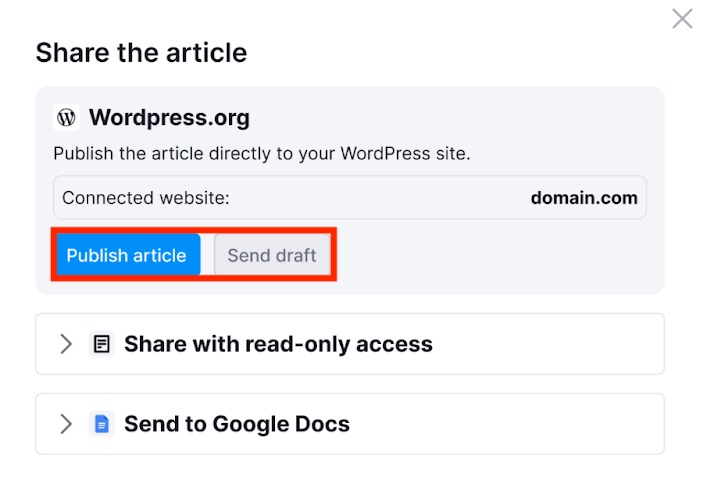Click the read-only document icon
The image size is (704, 490).
coord(101,344)
